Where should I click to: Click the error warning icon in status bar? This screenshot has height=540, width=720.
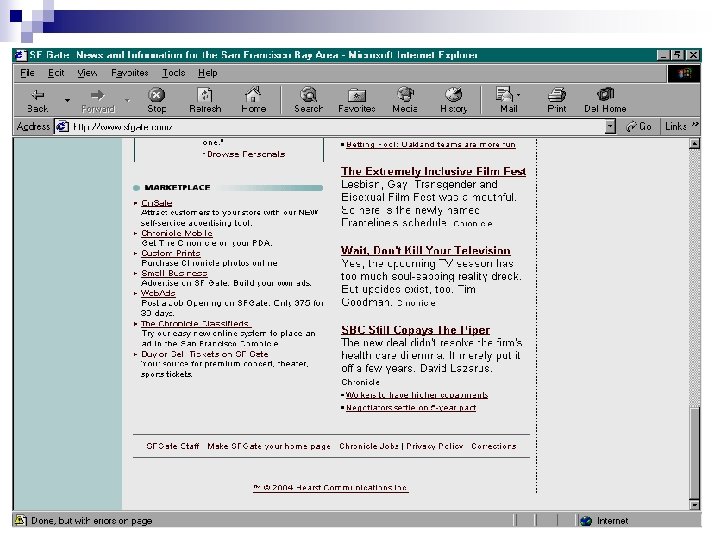pos(20,520)
